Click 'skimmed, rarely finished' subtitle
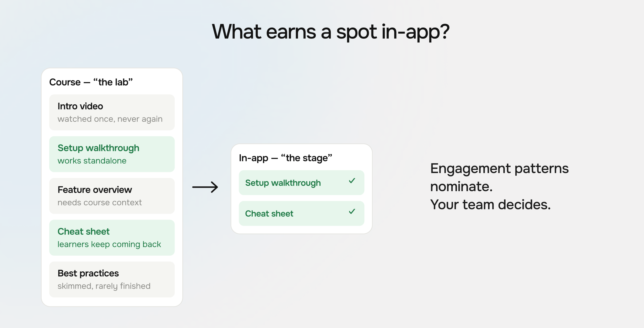 [x=104, y=286]
